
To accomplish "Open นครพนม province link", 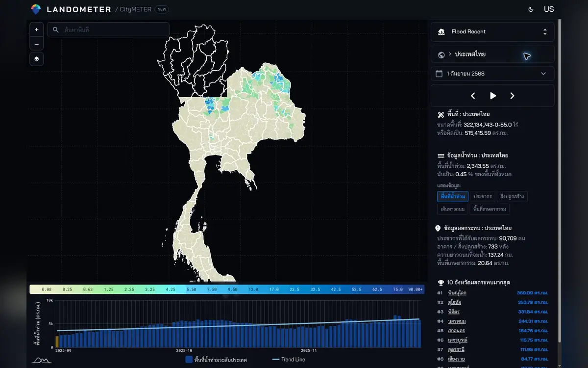I will pyautogui.click(x=456, y=321).
